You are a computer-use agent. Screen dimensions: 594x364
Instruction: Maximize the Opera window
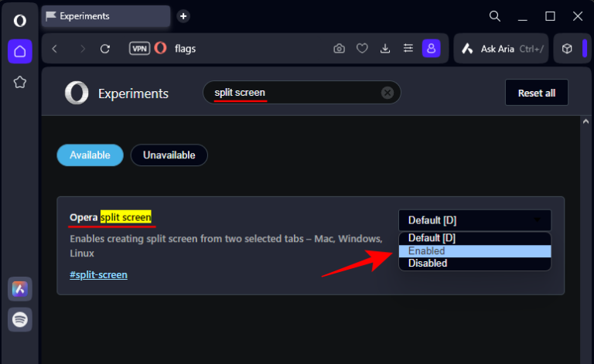click(550, 16)
